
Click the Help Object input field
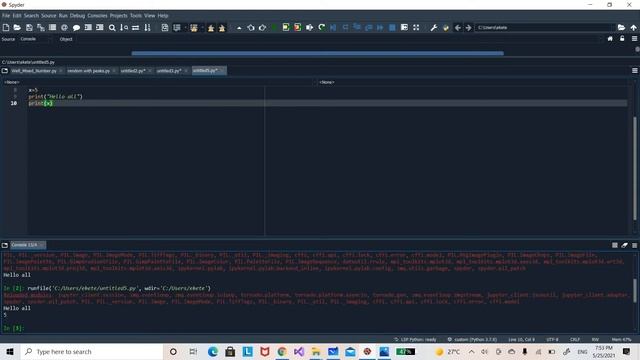[338, 39]
